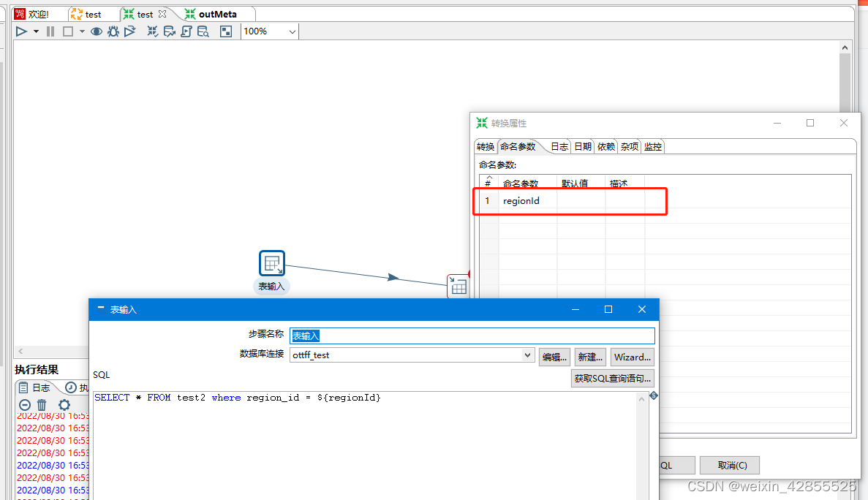The image size is (868, 500).
Task: Toggle the execution results panel icon
Action: click(225, 31)
